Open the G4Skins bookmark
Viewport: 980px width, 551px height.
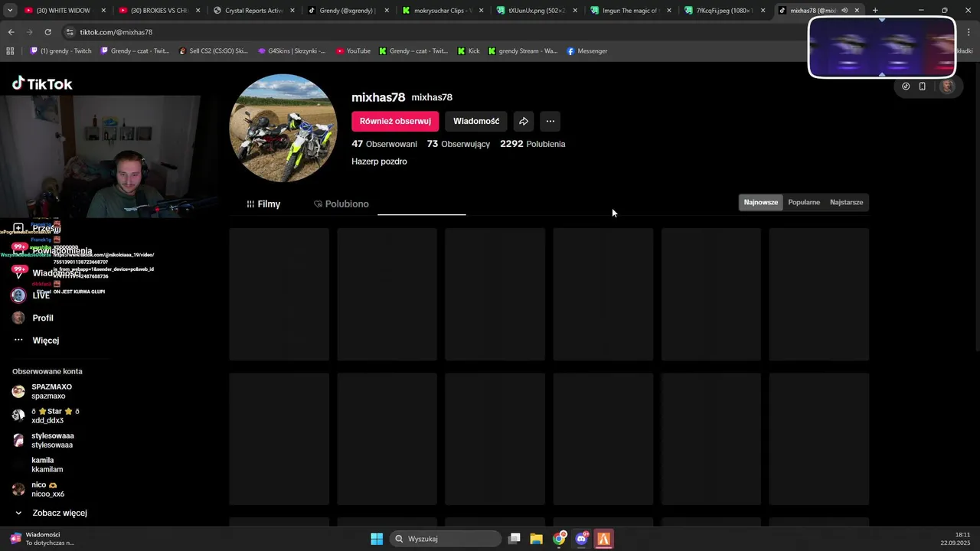(291, 51)
